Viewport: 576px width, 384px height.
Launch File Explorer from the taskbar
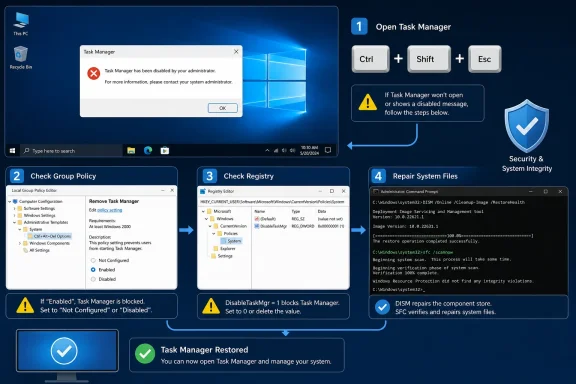pyautogui.click(x=131, y=150)
